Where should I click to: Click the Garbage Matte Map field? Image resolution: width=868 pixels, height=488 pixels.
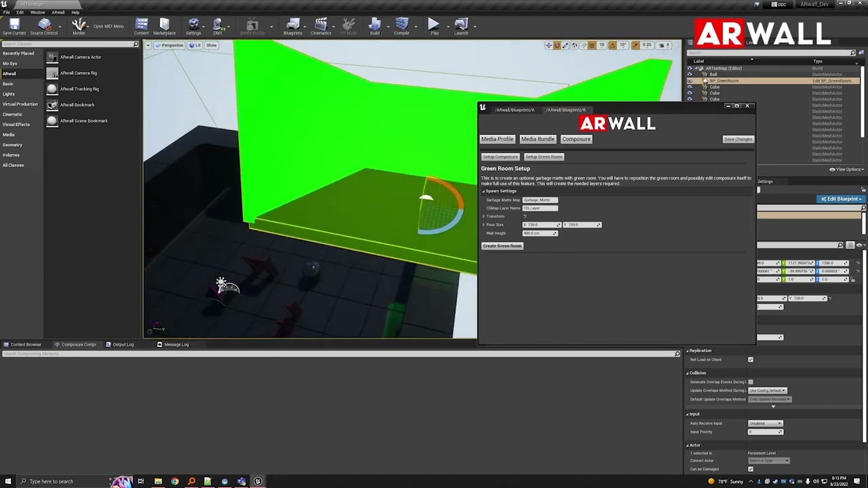[x=540, y=200]
